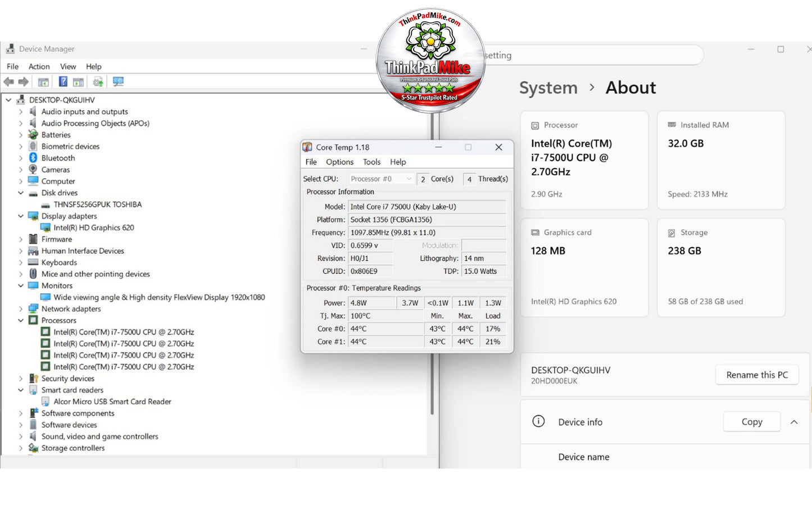Expand the Human Interface Devices node

21,251
